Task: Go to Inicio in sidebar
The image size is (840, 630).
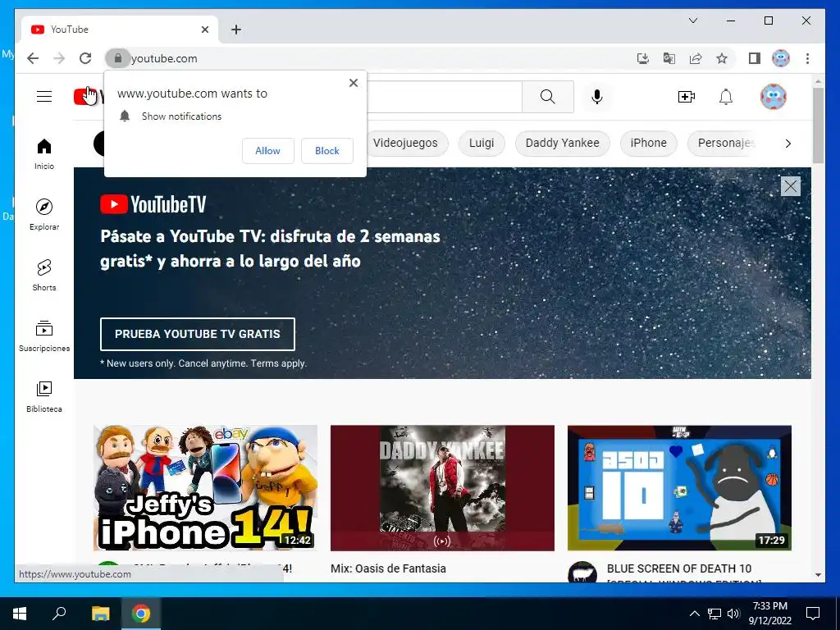Action: 44,154
